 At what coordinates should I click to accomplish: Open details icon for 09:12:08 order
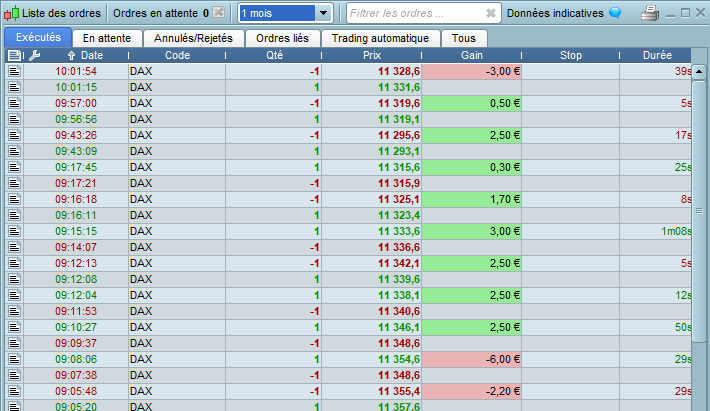tap(14, 279)
